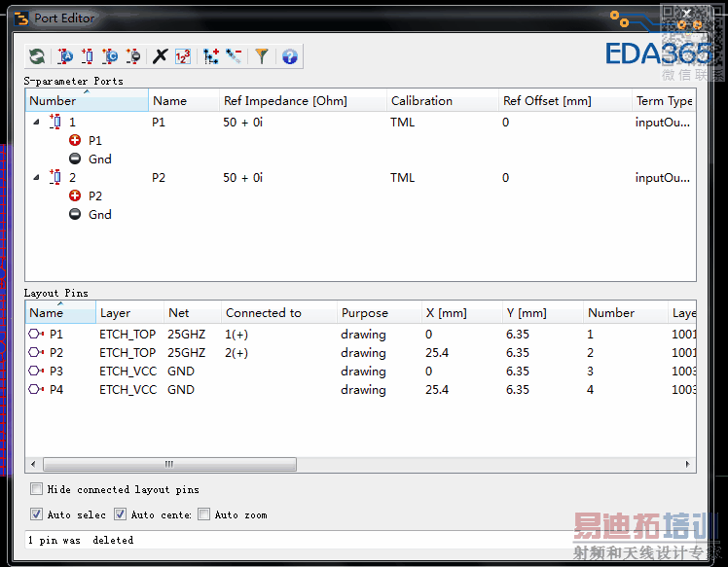Click the GND net cell of pin P4
This screenshot has height=567, width=728.
181,389
